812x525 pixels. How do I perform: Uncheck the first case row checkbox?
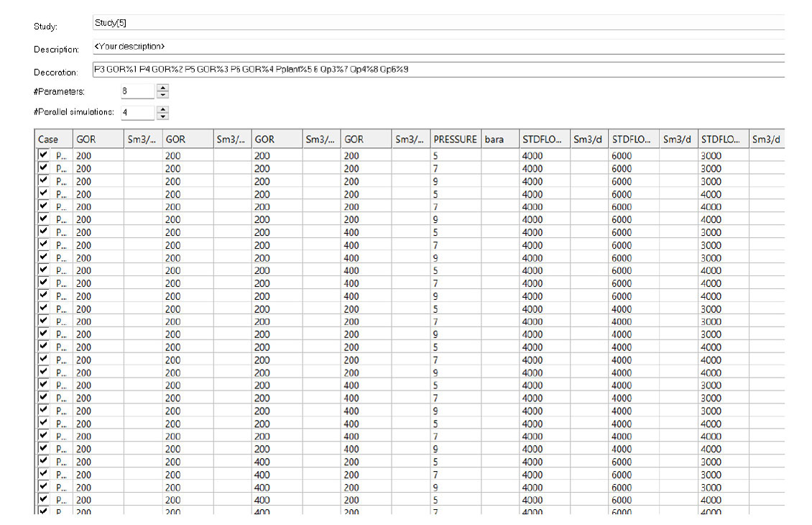coord(44,155)
